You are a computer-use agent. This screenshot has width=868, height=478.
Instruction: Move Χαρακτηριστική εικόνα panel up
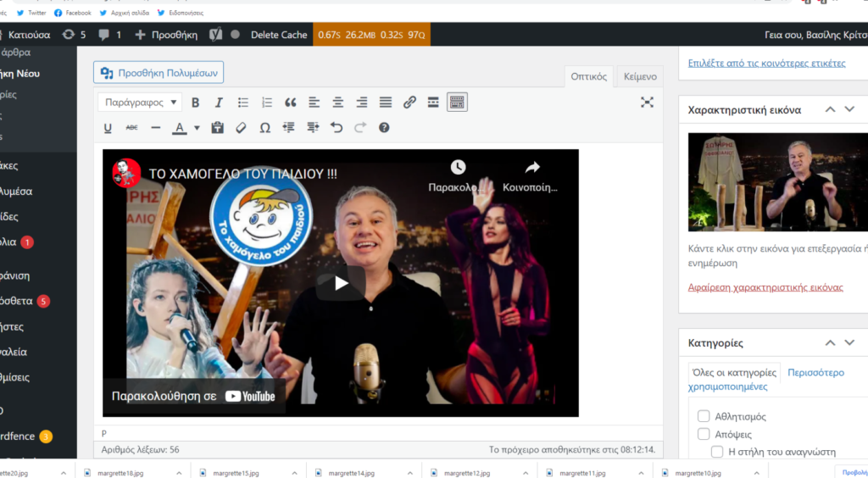(x=831, y=109)
